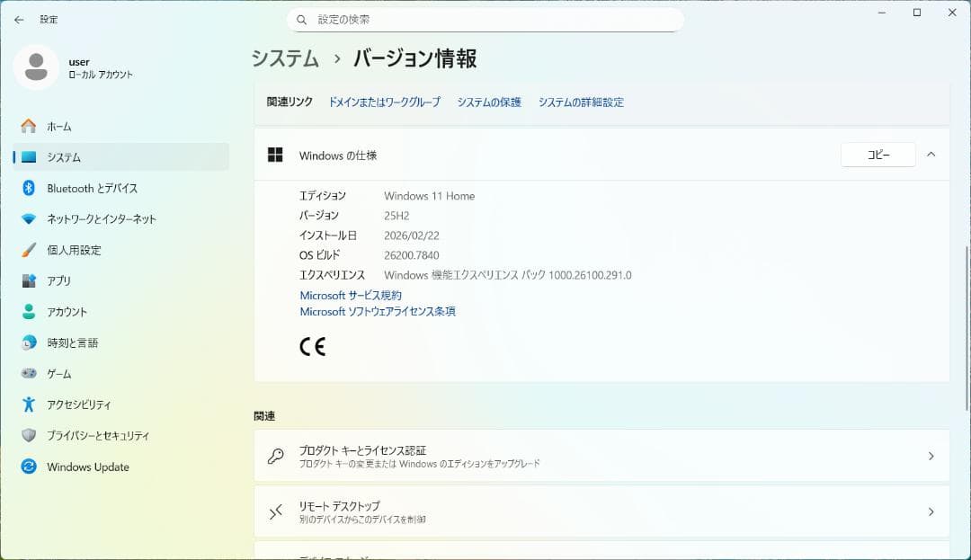
Task: Open アクセシビリティ settings
Action: (120, 404)
